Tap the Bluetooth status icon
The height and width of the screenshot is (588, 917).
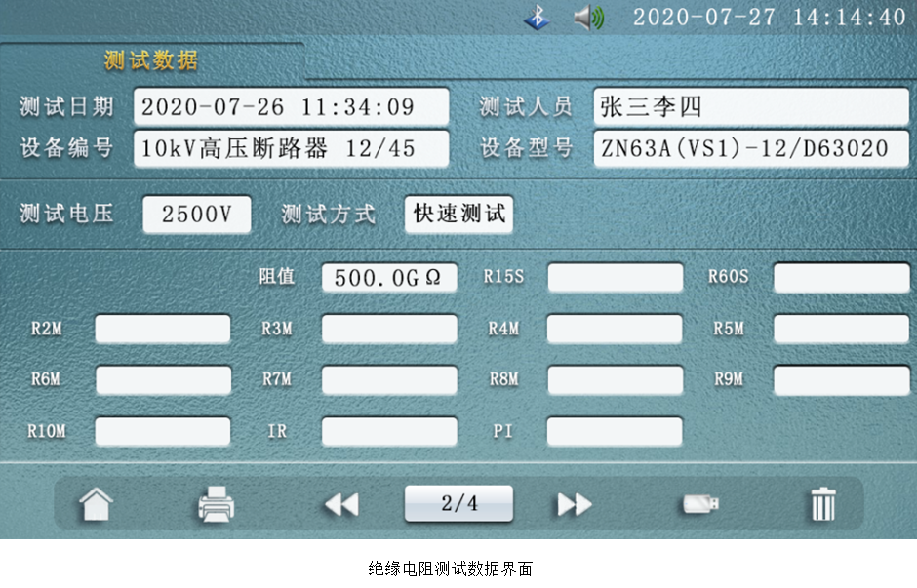click(537, 17)
